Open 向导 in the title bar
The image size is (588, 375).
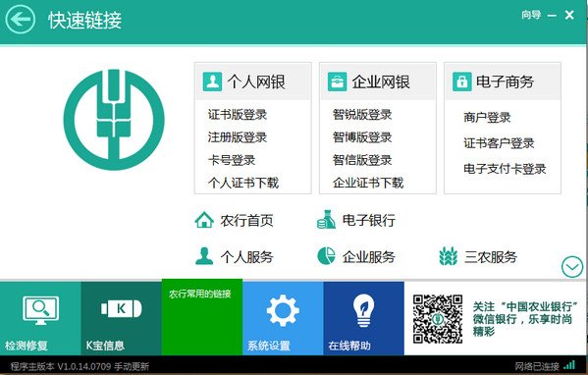pos(531,15)
